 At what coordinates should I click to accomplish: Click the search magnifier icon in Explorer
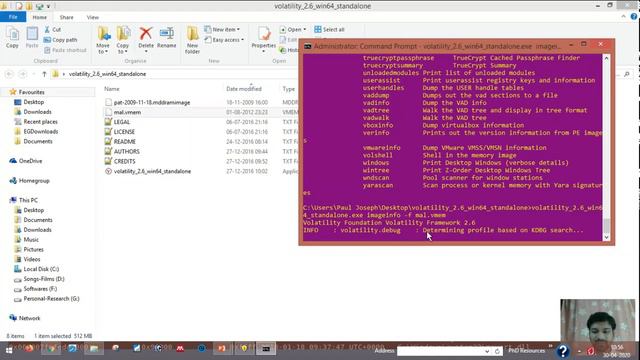pos(627,74)
